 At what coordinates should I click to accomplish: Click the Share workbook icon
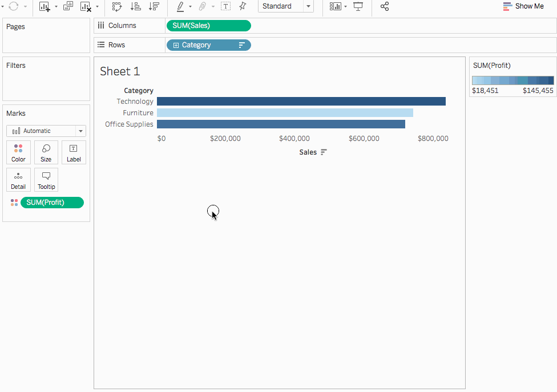tap(385, 6)
